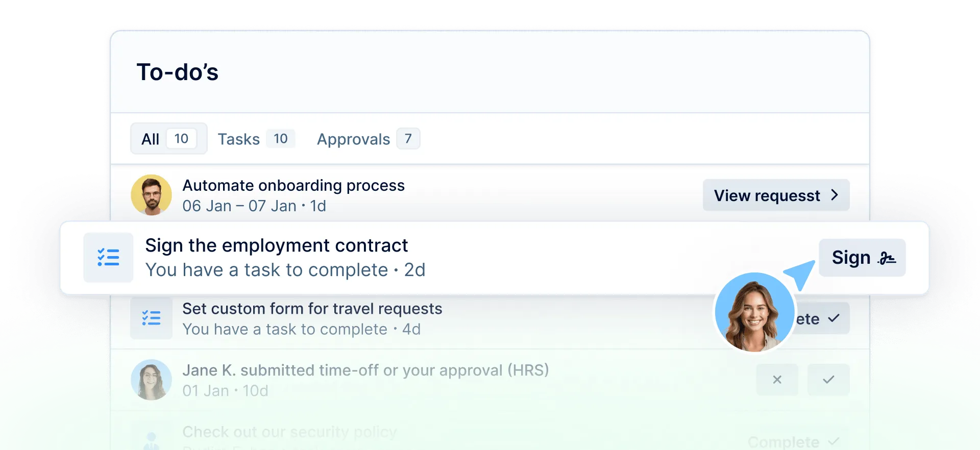The width and height of the screenshot is (980, 450).
Task: Reject Jane K. time-off with X icon
Action: [x=777, y=380]
